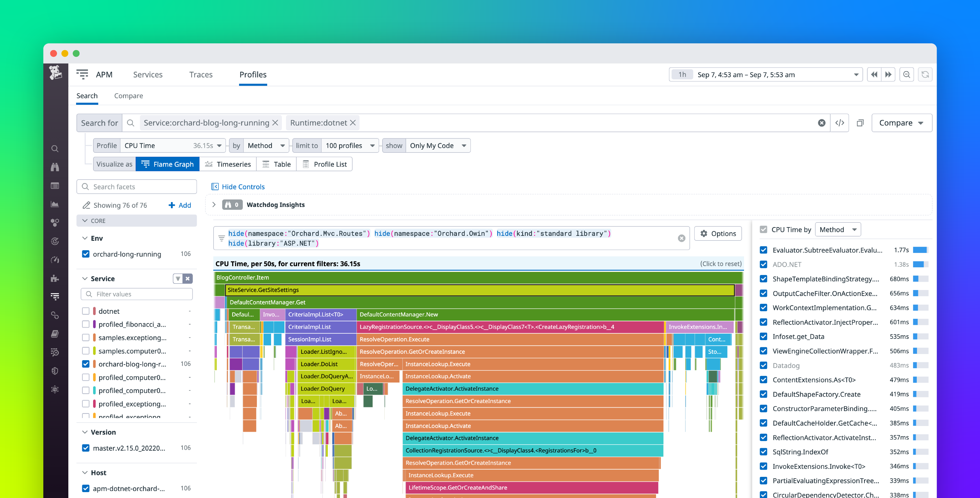The image size is (980, 498).
Task: Uncheck the Datadog entry in CPU Time list
Action: tap(764, 365)
